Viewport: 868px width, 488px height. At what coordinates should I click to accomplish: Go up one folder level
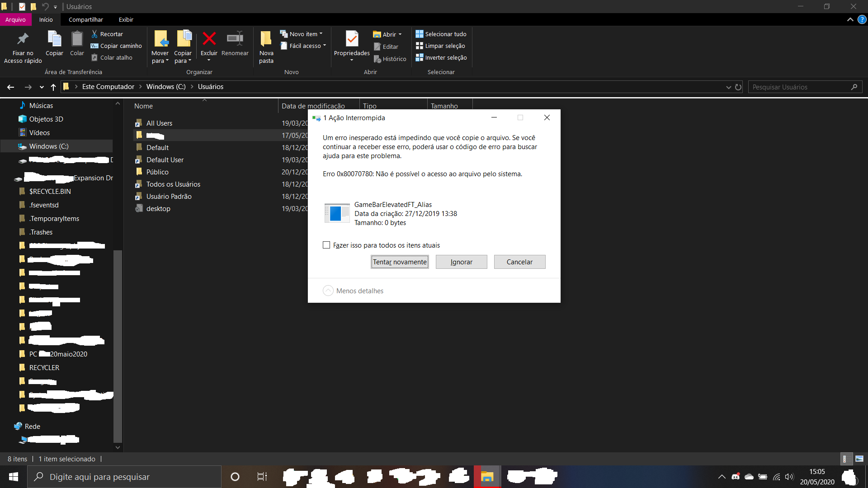coord(53,87)
